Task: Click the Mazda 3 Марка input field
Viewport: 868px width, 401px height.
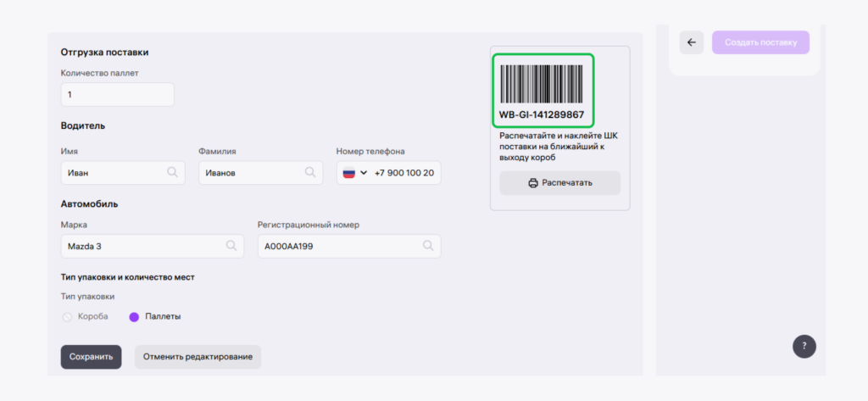Action: tap(136, 246)
